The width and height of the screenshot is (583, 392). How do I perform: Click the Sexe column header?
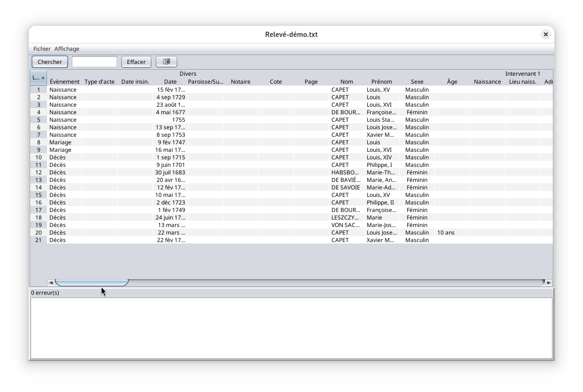pos(417,82)
